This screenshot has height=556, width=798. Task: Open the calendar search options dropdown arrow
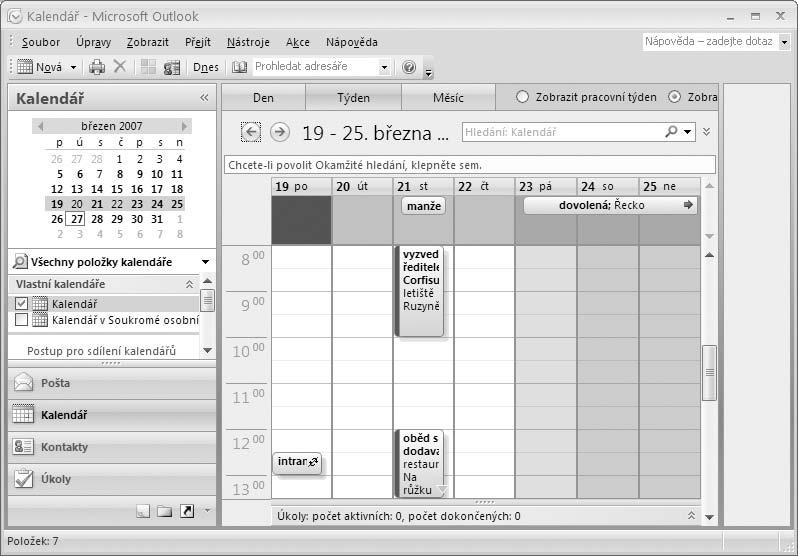(688, 132)
